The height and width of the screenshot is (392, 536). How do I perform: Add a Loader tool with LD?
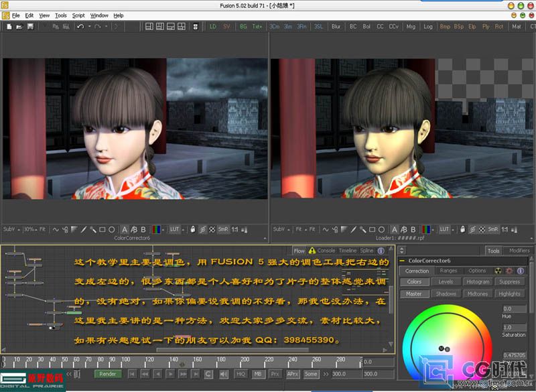pyautogui.click(x=213, y=27)
